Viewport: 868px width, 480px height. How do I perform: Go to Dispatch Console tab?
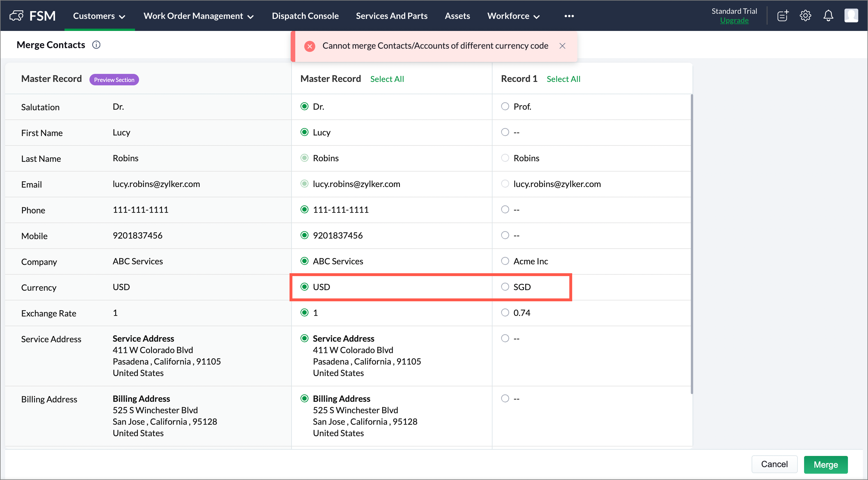[x=305, y=16]
